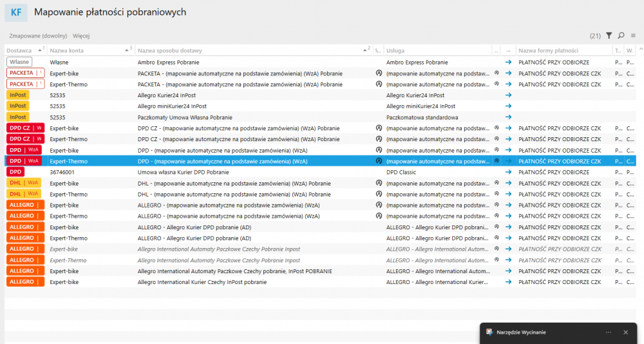Click Snipping Tool icon in notification
This screenshot has width=644, height=344.
[488, 332]
